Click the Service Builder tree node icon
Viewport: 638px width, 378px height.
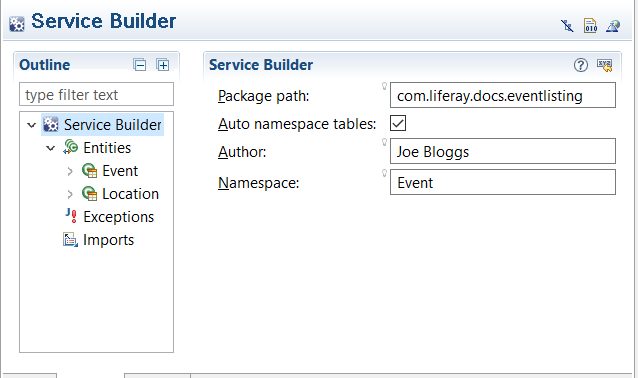(51, 125)
